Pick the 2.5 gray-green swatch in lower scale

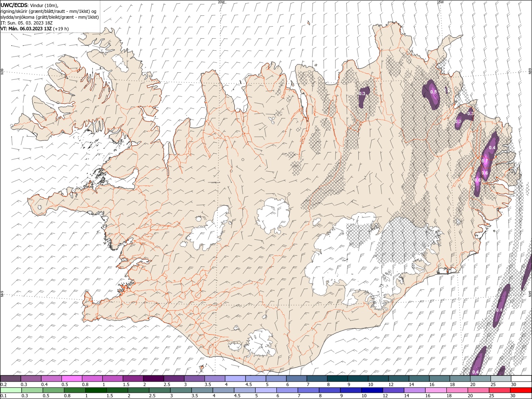[160, 390]
